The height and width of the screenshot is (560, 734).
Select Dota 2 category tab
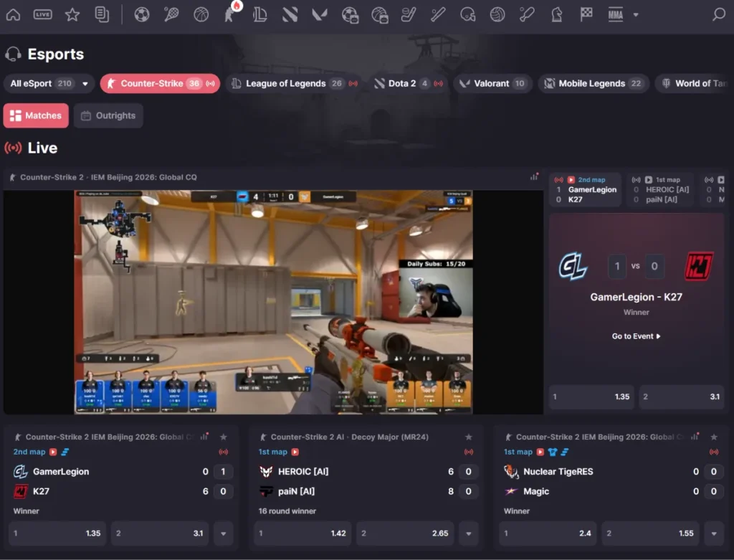pyautogui.click(x=408, y=83)
